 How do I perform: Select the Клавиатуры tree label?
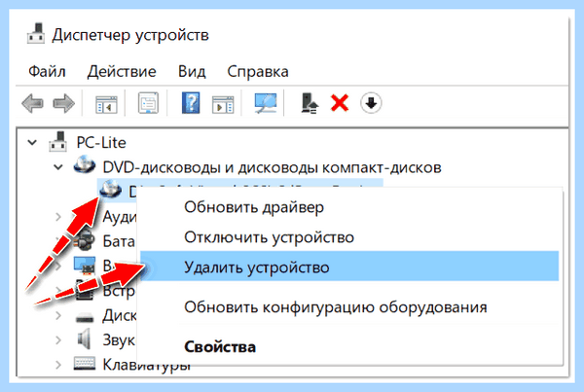[x=147, y=365]
